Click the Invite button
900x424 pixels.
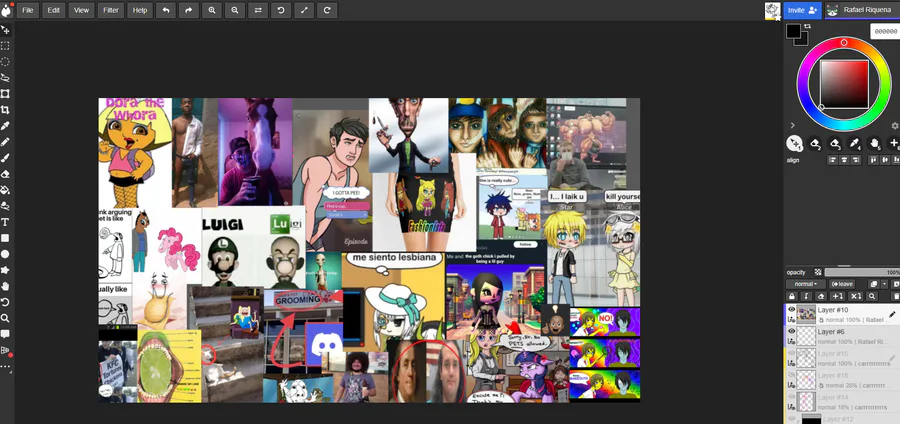pyautogui.click(x=802, y=10)
